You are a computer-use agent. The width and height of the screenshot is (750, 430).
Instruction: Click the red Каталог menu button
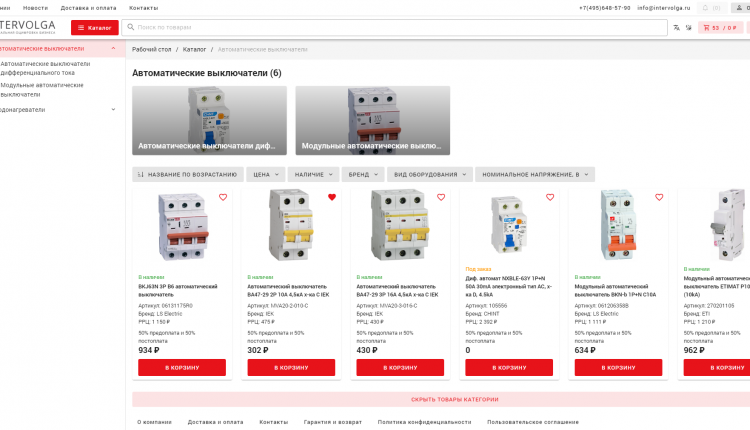pos(93,28)
